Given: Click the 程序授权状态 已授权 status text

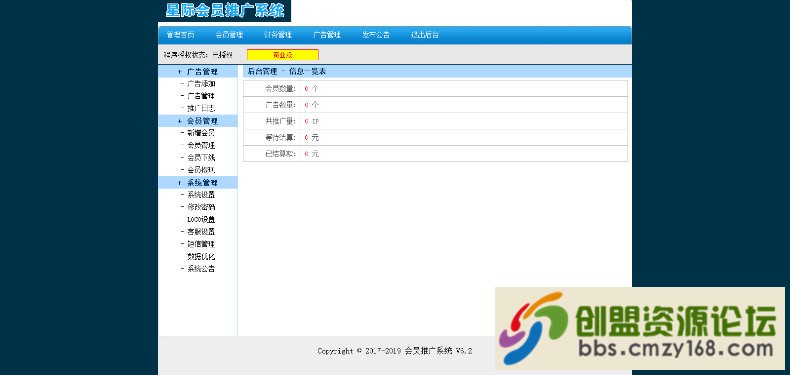Looking at the screenshot, I should tap(198, 54).
